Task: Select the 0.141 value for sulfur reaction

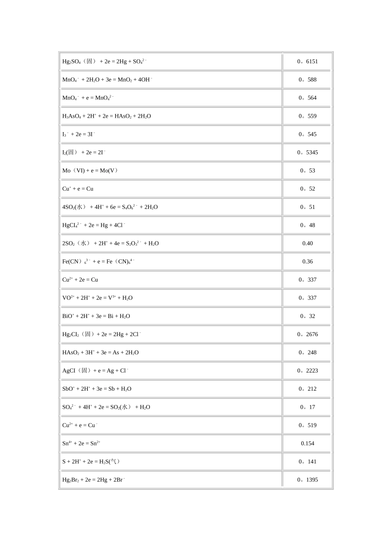Action: coord(307,461)
